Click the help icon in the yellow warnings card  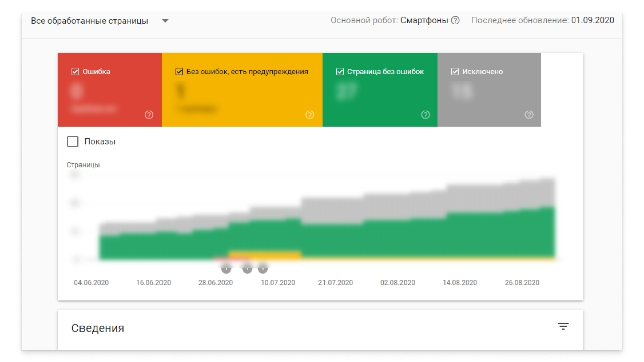tap(310, 115)
